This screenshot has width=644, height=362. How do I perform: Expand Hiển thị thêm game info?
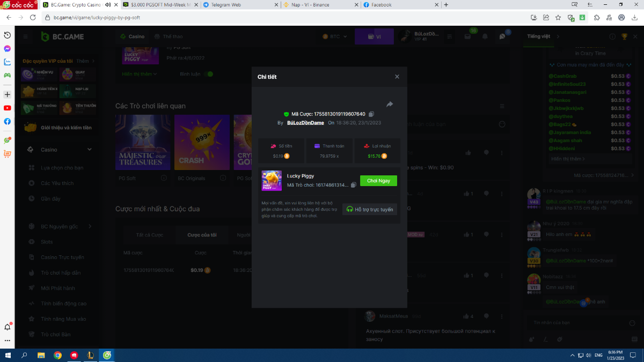(139, 74)
